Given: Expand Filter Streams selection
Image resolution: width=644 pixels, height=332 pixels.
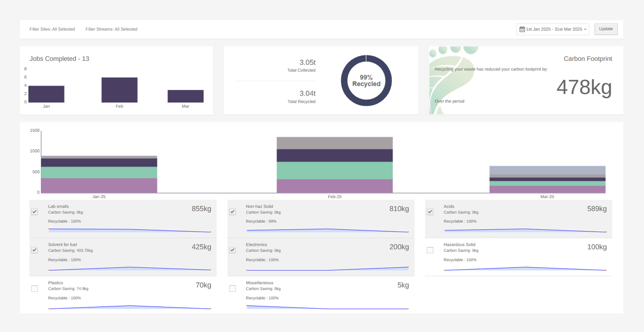Looking at the screenshot, I should coord(111,29).
